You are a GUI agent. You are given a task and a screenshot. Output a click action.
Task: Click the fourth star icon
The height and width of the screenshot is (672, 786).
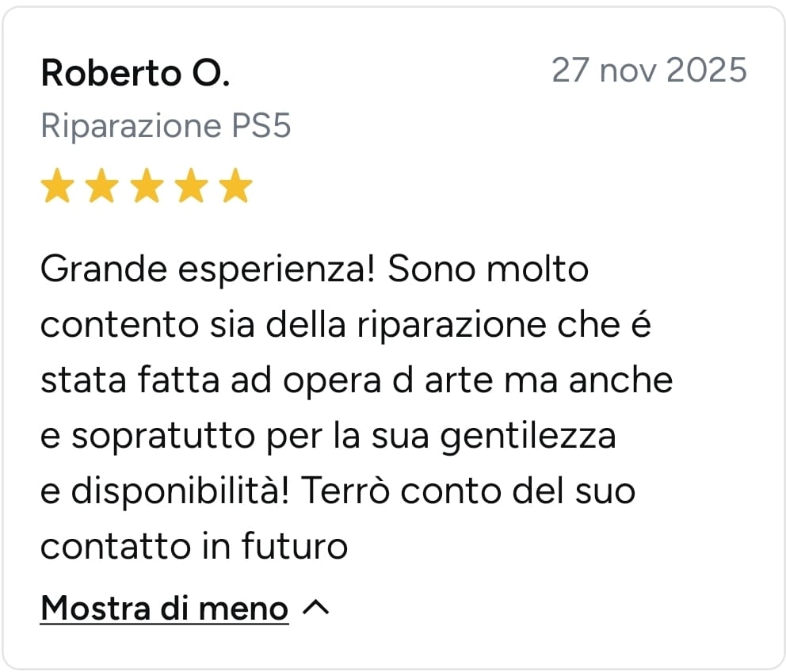(191, 186)
